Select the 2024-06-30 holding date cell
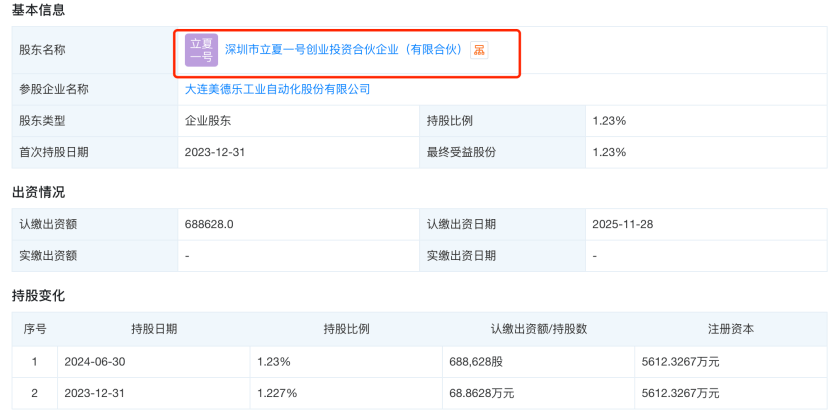 (154, 362)
